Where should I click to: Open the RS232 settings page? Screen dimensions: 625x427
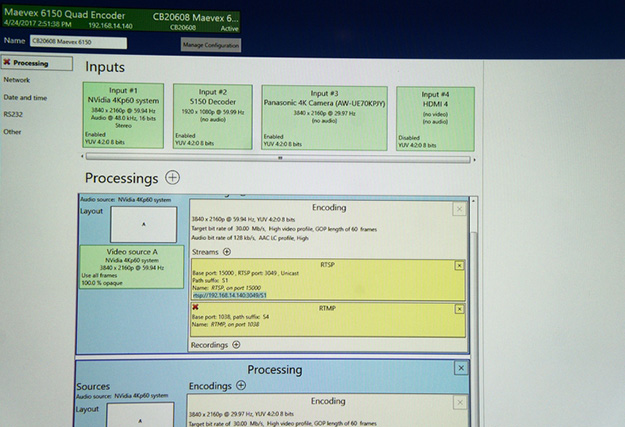pos(13,114)
